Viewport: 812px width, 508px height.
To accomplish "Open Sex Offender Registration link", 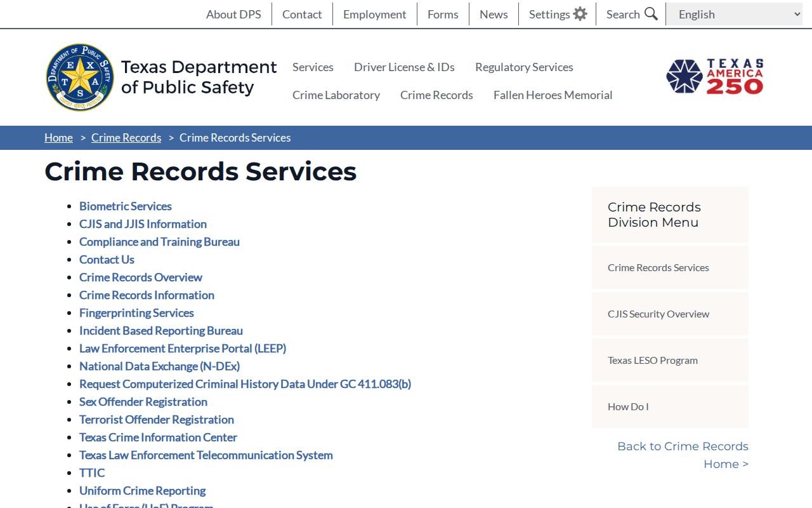I will (x=143, y=401).
